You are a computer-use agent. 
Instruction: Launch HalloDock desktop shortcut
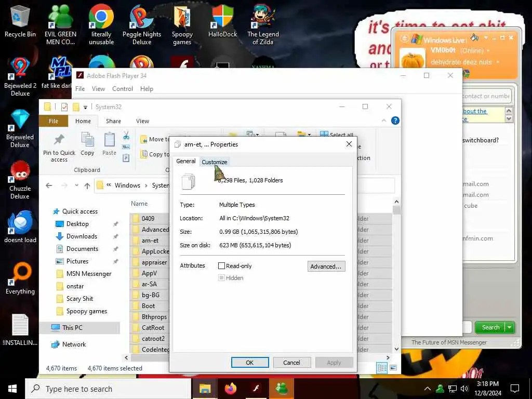222,21
